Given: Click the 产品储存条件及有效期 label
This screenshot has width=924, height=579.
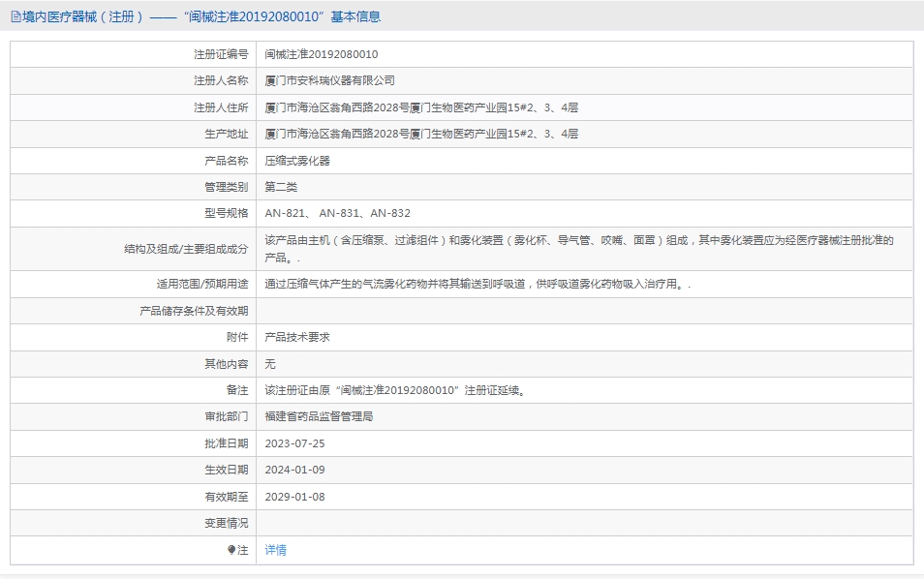Looking at the screenshot, I should (x=194, y=311).
